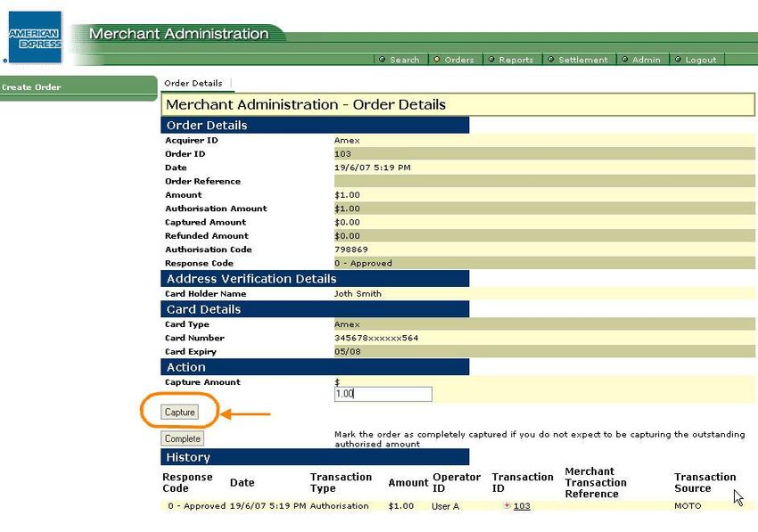Open the Reports menu

pos(512,60)
